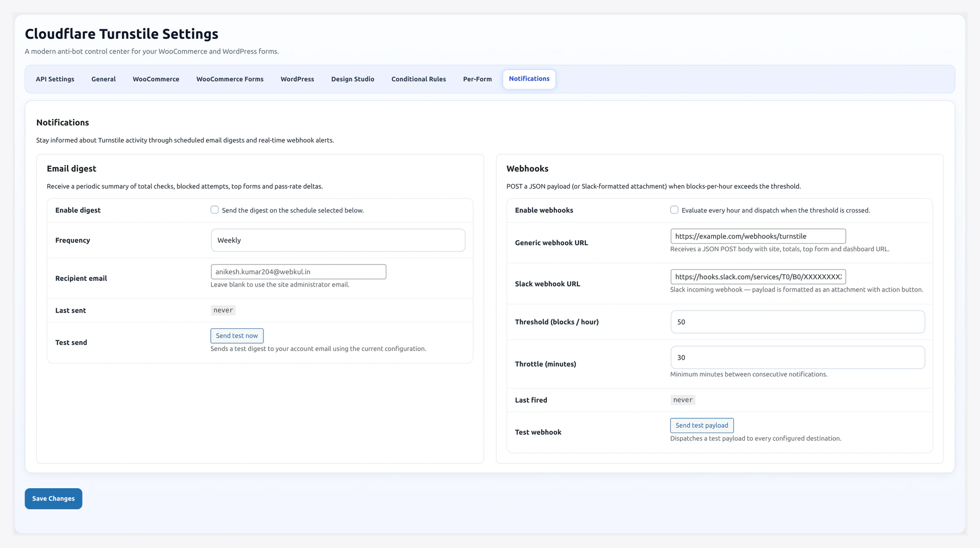Click the Cloudflare Turnstile Settings title
The image size is (980, 548).
coord(121,34)
